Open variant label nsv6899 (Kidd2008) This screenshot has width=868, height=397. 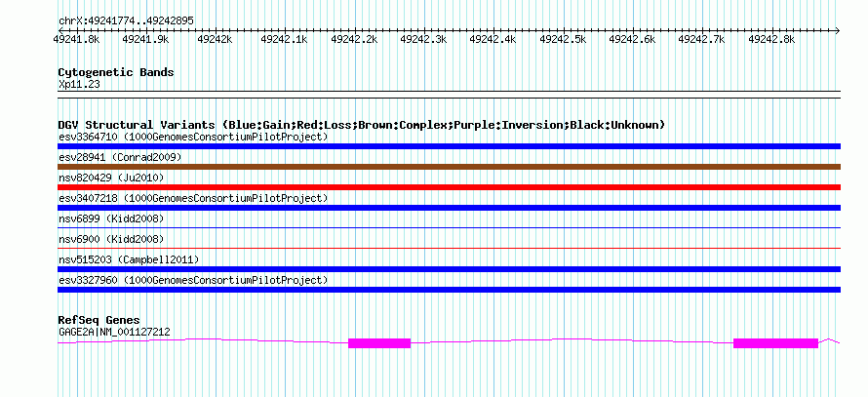point(111,218)
